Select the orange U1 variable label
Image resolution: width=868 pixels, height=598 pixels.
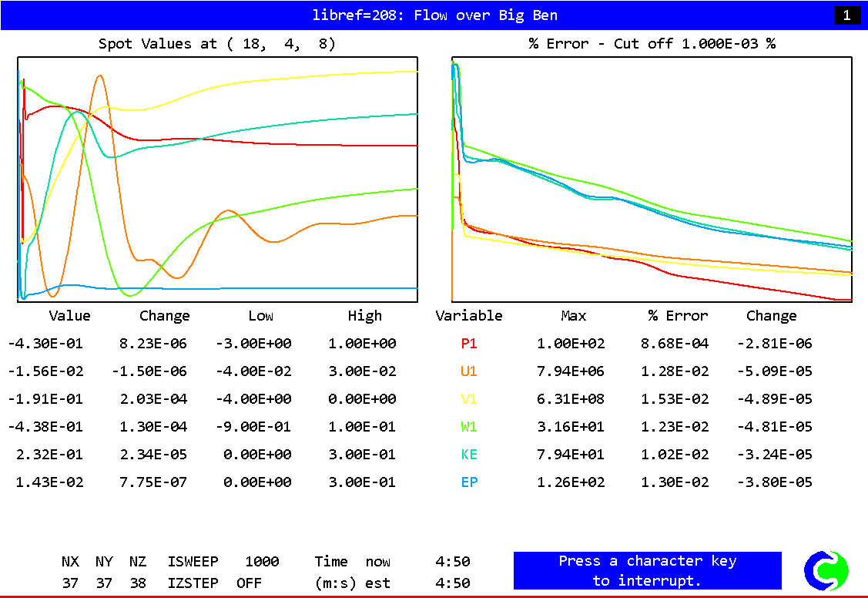point(469,371)
